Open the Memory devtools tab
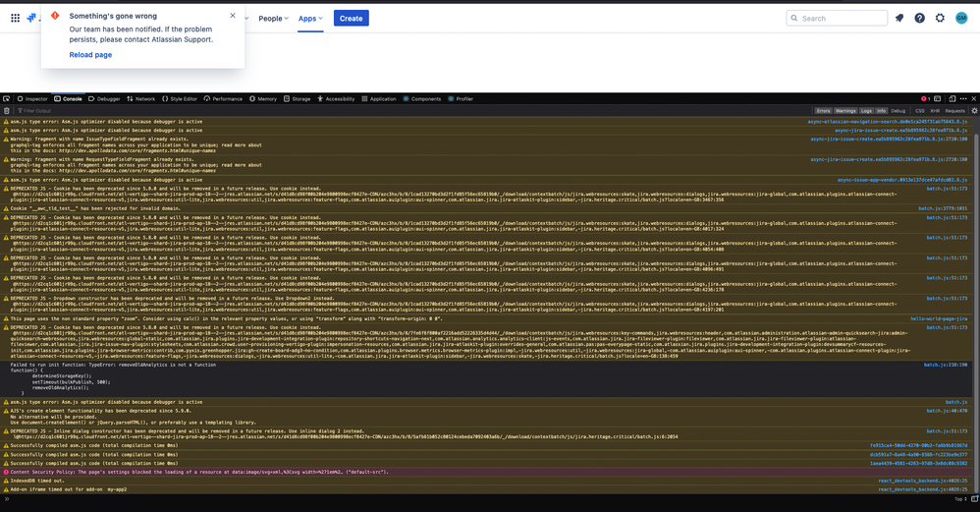This screenshot has height=512, width=980. click(x=263, y=99)
